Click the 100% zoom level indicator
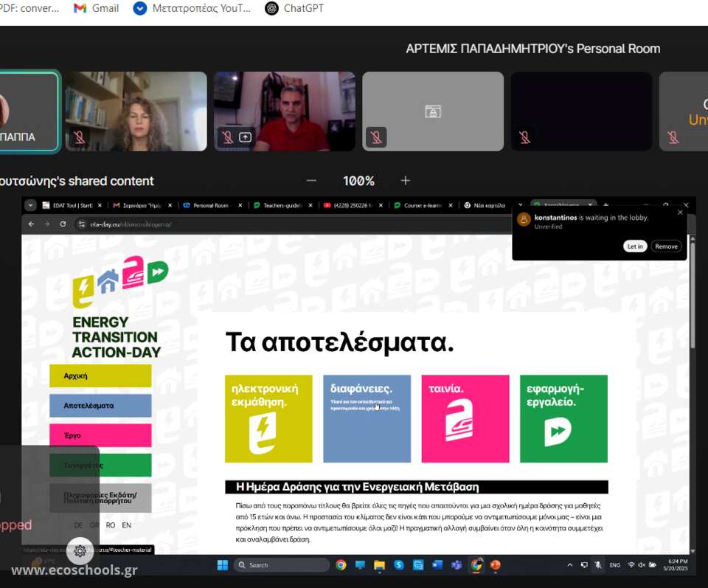The width and height of the screenshot is (708, 588). 358,181
